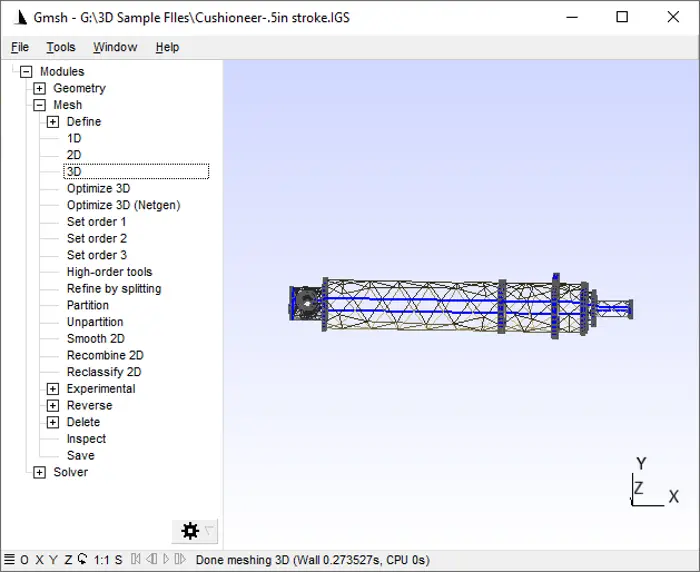
Task: Click the Reverse label
Action: [89, 405]
